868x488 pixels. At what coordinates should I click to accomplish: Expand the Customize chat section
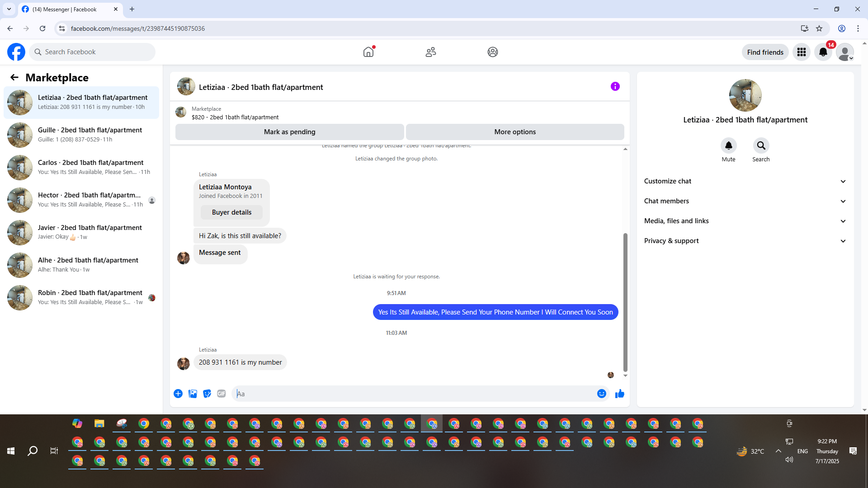coord(745,181)
